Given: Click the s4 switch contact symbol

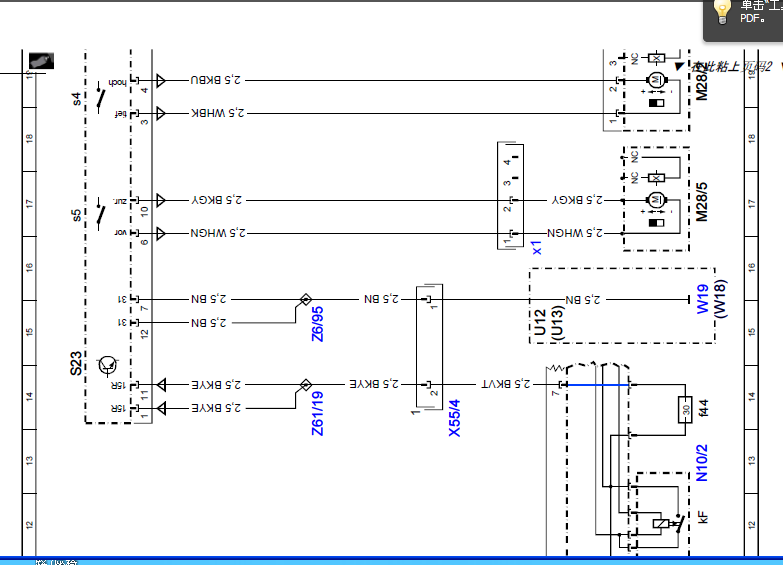Looking at the screenshot, I should [100, 97].
